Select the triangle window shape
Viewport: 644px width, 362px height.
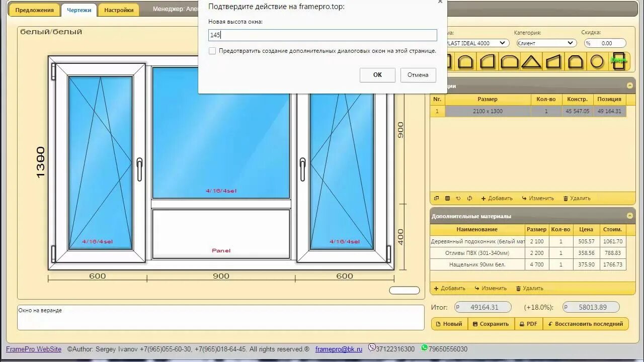[531, 62]
